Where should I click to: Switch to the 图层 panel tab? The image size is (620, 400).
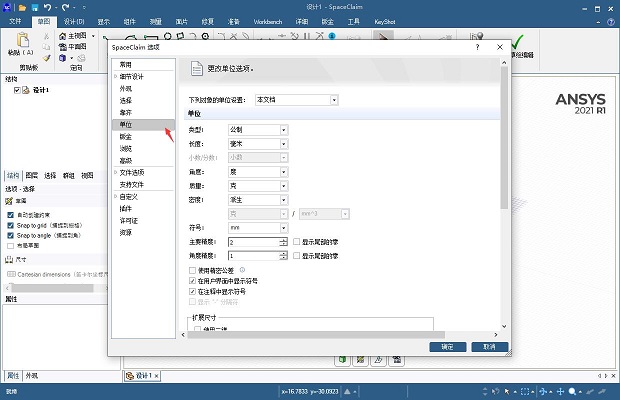coord(32,175)
